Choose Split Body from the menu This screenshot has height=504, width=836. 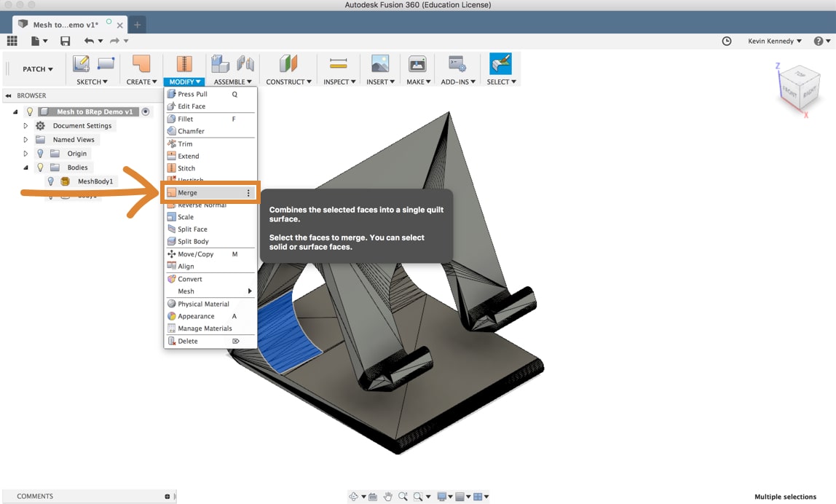click(210, 241)
